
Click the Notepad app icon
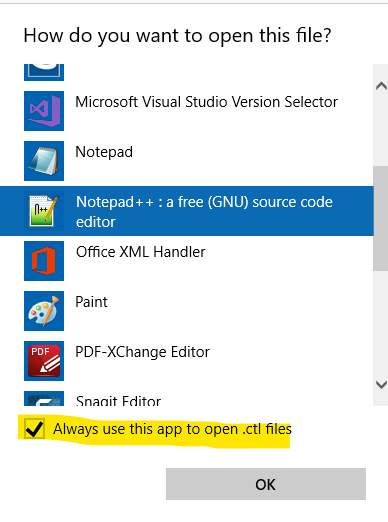pos(44,161)
